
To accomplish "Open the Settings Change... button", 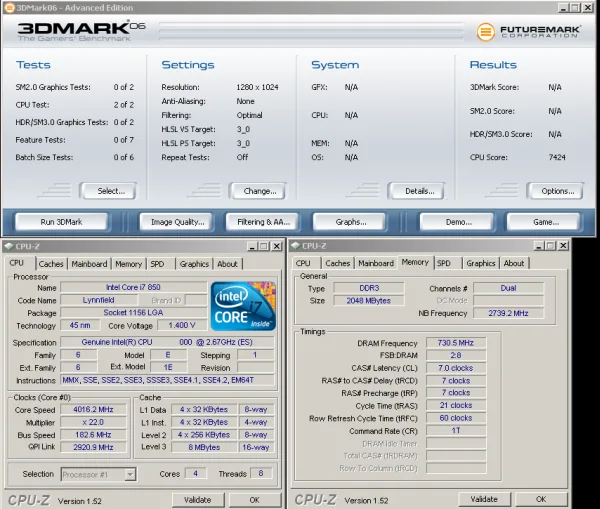I will point(258,191).
